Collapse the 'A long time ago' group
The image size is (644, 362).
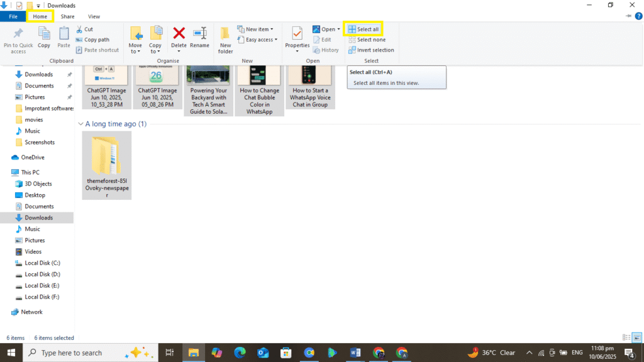80,124
